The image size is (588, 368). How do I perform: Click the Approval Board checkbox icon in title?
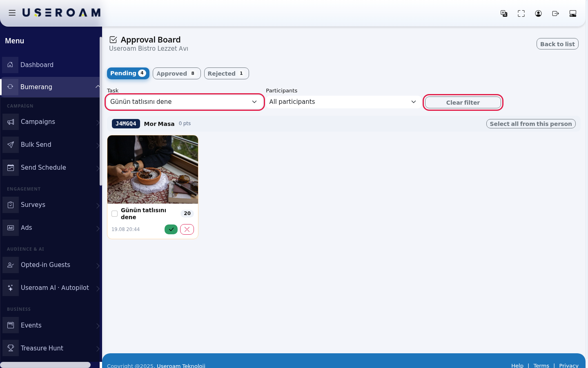[113, 40]
